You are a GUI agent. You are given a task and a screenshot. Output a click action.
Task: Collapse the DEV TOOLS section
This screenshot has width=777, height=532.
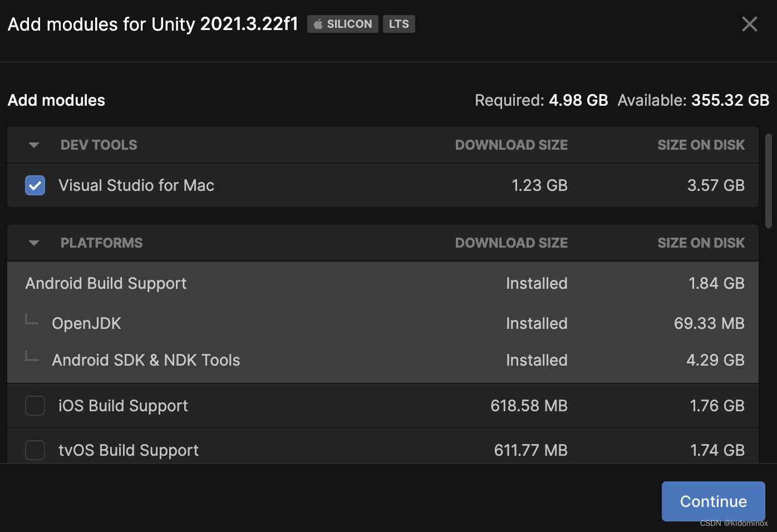click(x=34, y=145)
